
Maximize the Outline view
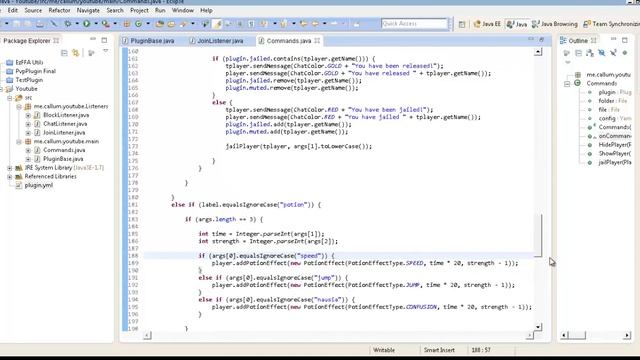click(625, 40)
